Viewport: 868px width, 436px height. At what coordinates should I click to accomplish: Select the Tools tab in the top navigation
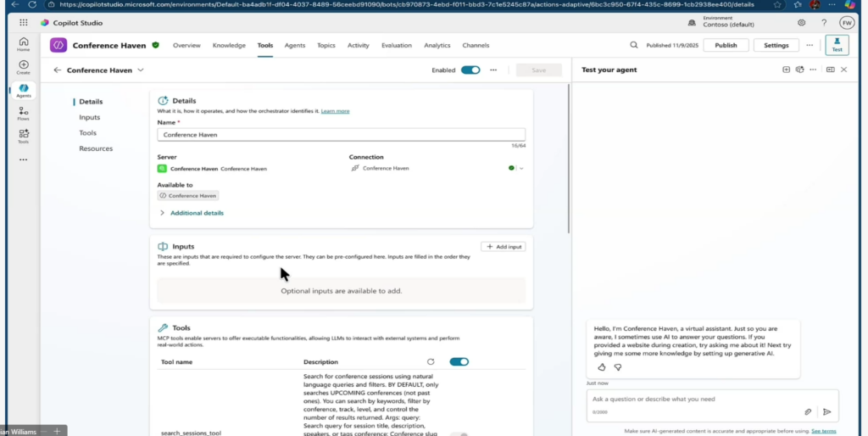click(265, 46)
